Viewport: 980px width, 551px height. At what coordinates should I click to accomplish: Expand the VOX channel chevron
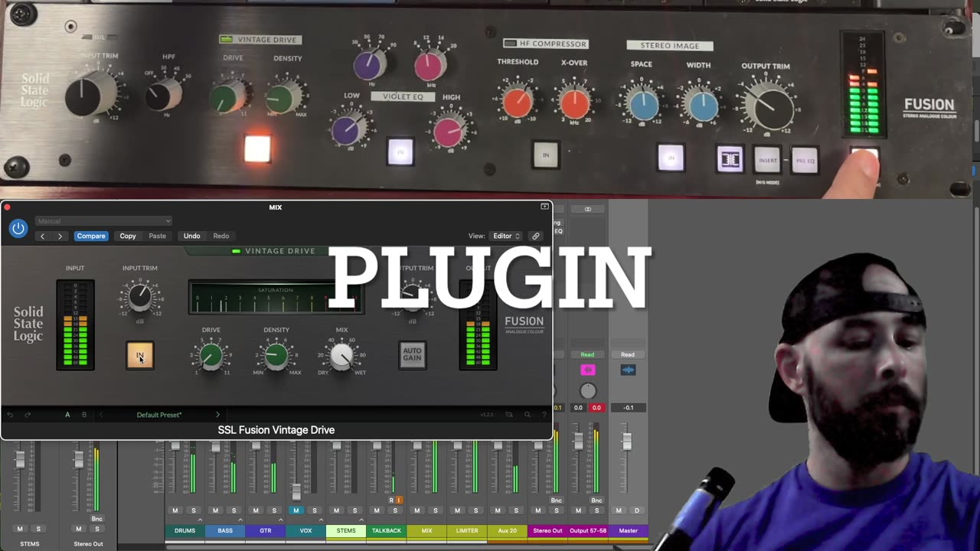(x=321, y=520)
